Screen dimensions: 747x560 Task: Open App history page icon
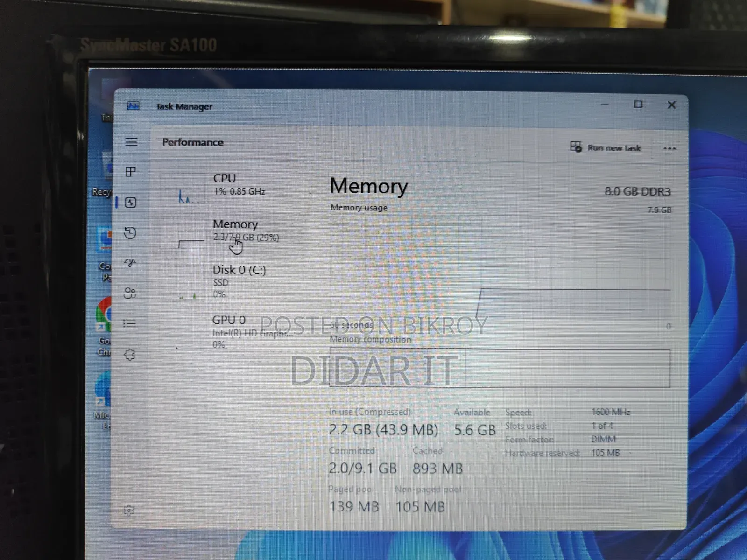tap(130, 232)
